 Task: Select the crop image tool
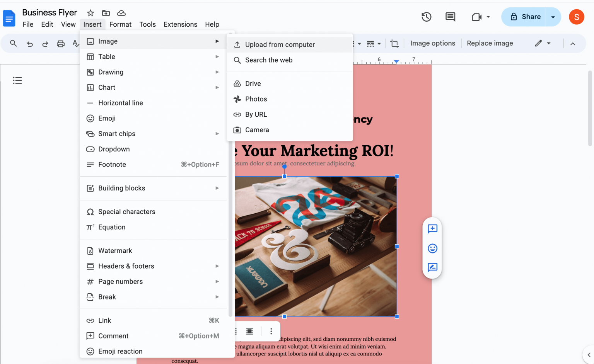coord(394,43)
